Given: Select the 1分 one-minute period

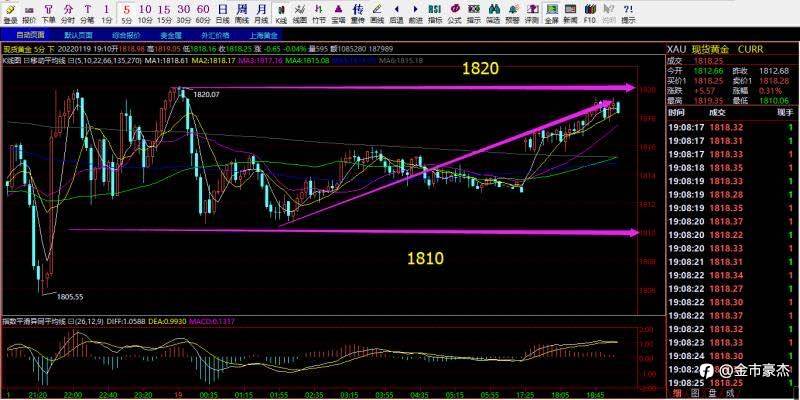Looking at the screenshot, I should tap(106, 14).
